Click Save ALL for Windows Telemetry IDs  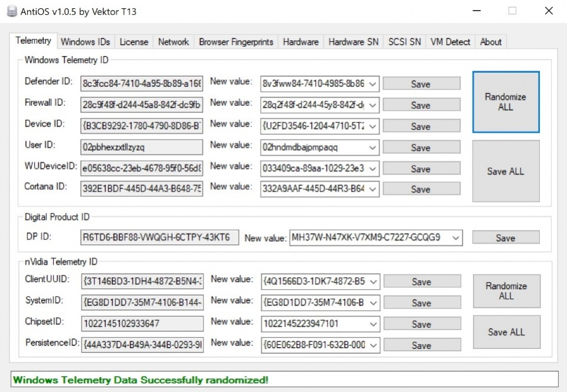tap(506, 171)
